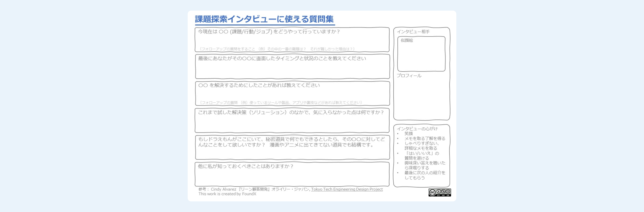The height and width of the screenshot is (212, 644).
Task: Click the インタビュー相手 heading
Action: [413, 32]
